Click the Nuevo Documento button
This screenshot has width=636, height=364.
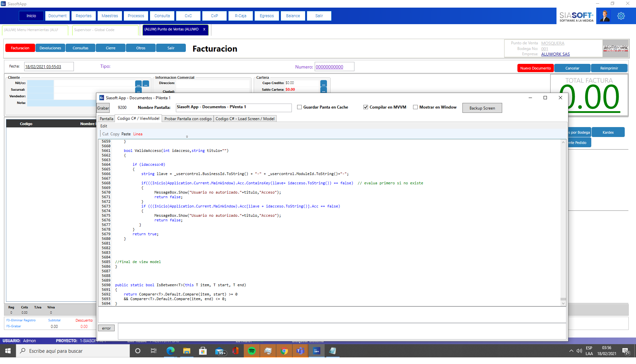pos(535,68)
